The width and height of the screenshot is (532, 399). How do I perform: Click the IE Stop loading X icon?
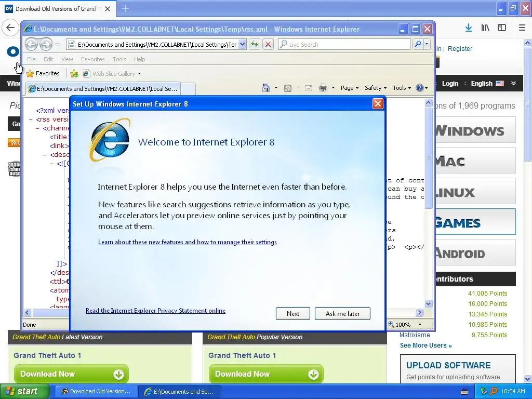coord(268,44)
